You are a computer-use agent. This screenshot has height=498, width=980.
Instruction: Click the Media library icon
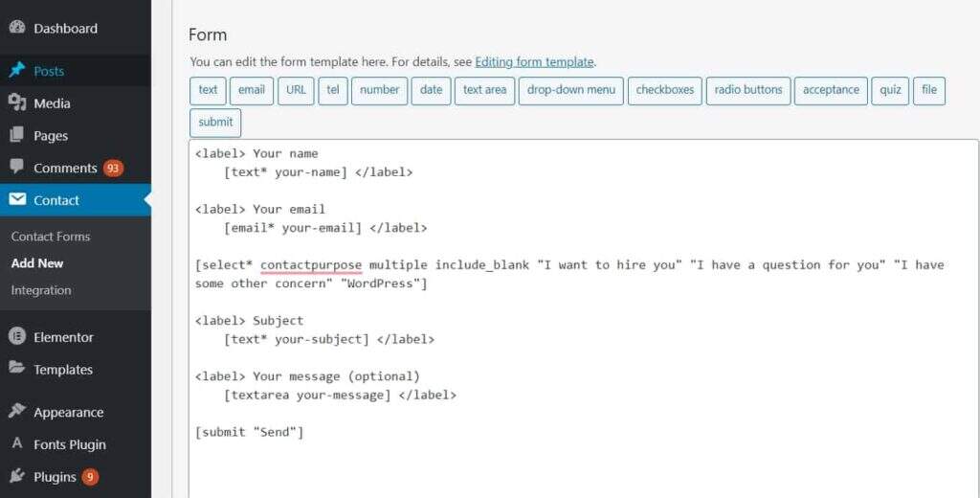(x=17, y=103)
